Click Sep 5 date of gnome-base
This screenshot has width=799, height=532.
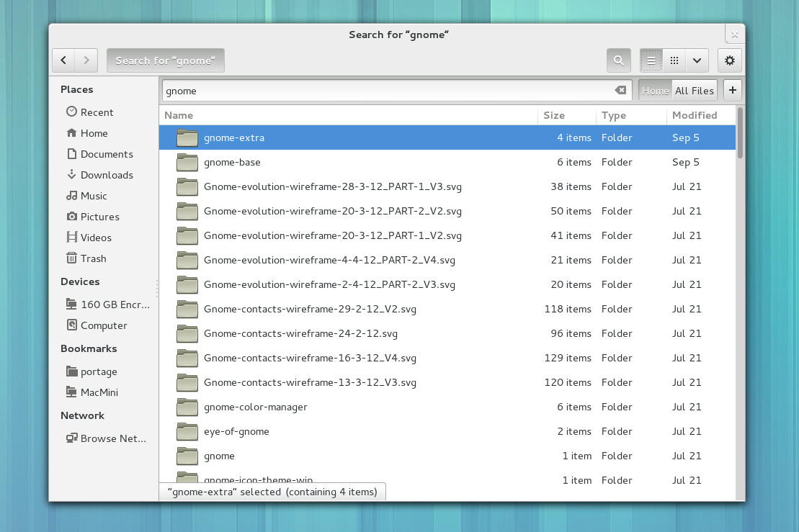685,162
